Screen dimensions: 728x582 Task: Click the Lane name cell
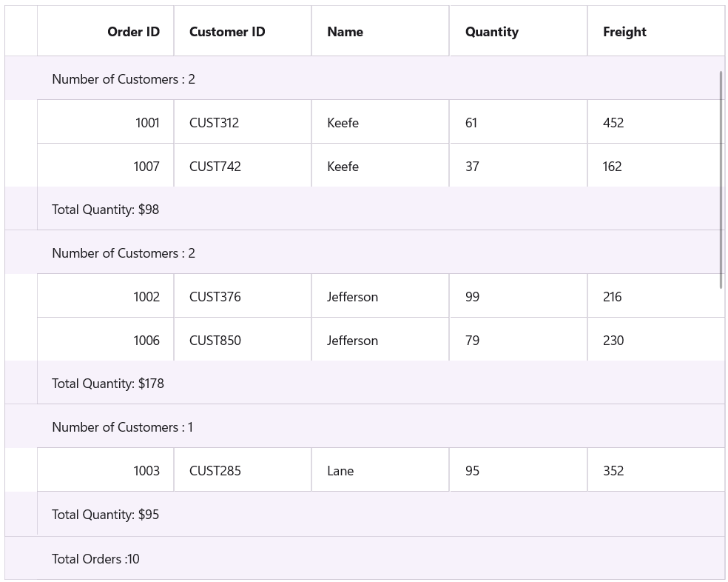pyautogui.click(x=340, y=470)
